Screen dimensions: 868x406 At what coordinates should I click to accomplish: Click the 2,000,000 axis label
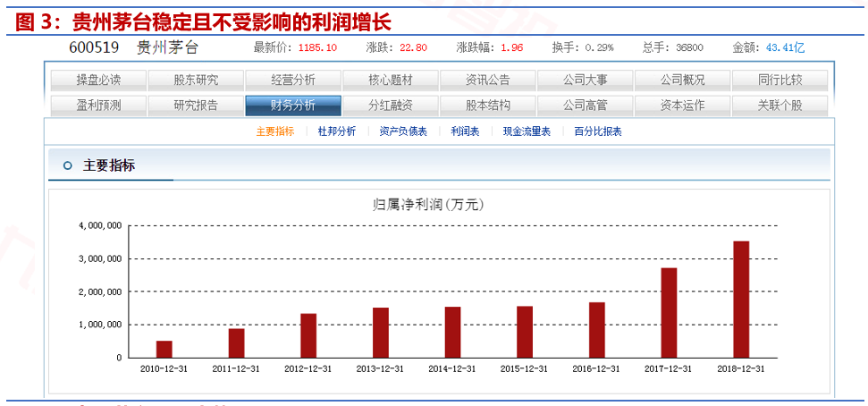pos(99,292)
